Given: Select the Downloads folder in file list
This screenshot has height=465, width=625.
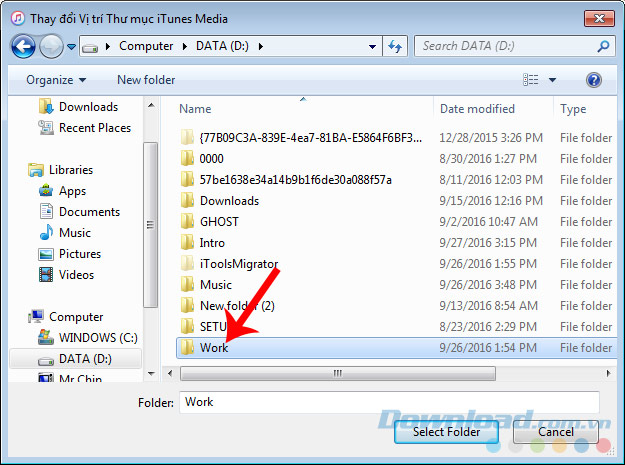Looking at the screenshot, I should [x=220, y=201].
